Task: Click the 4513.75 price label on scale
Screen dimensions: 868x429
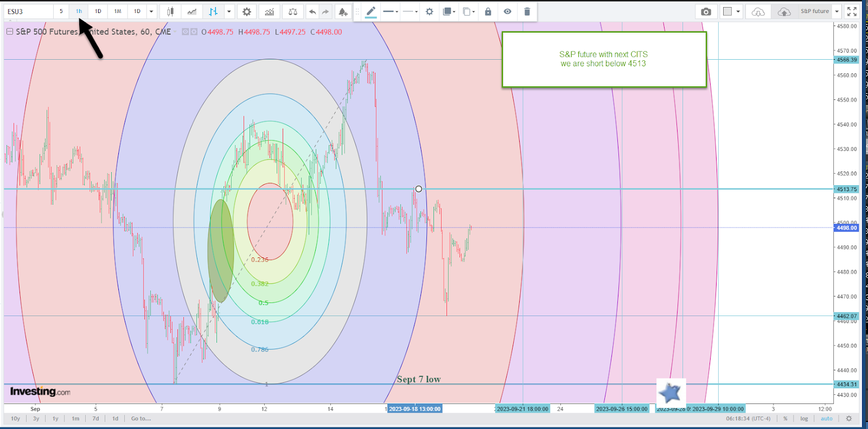Action: 846,190
